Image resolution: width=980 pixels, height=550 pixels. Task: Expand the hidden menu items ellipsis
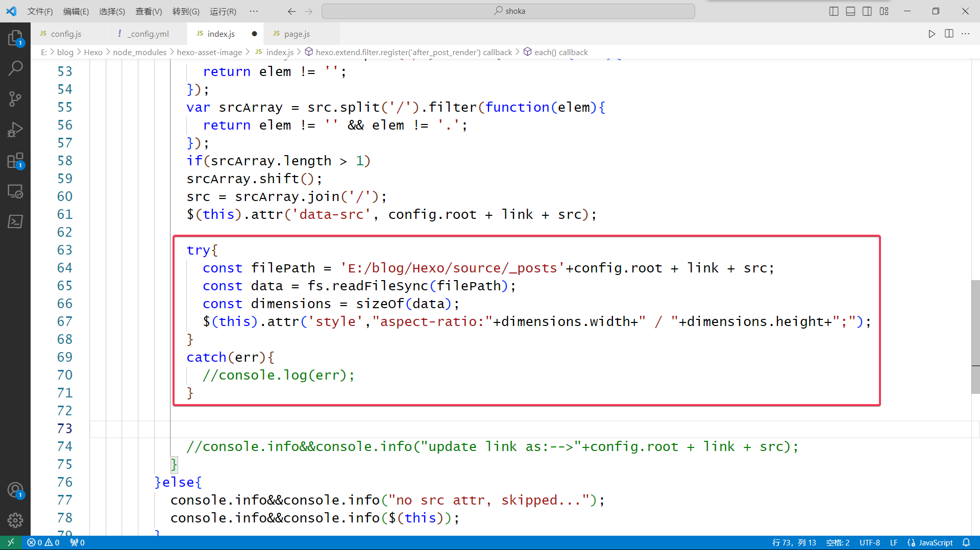(254, 11)
